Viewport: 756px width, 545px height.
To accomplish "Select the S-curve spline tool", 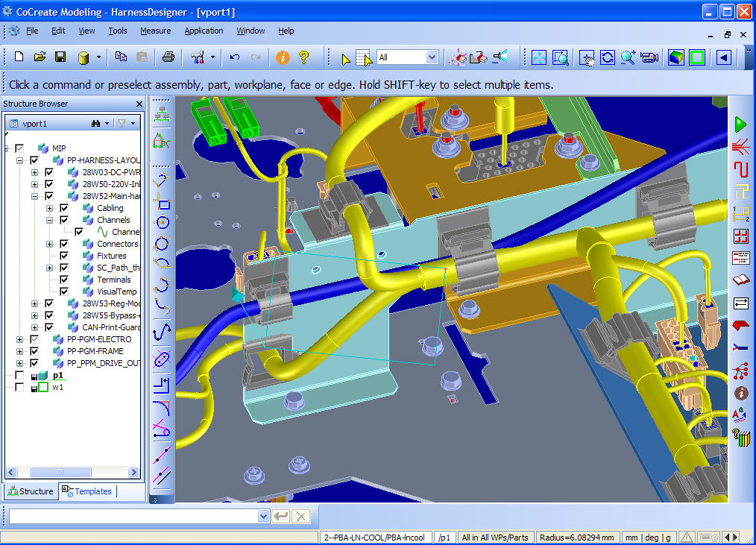I will tap(161, 333).
